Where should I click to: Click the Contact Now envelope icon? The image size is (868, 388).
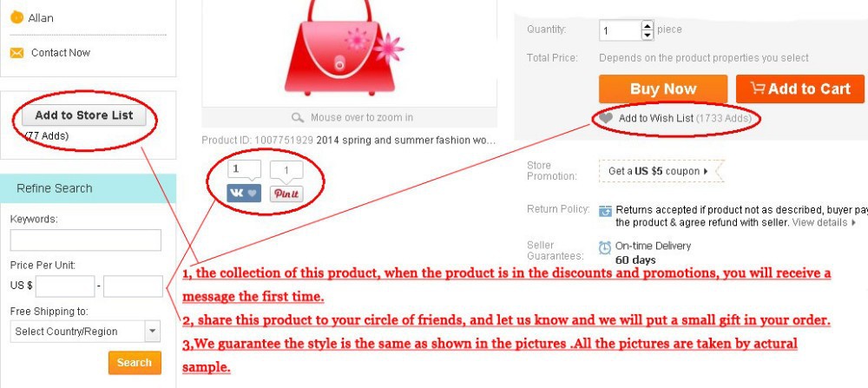coord(16,53)
